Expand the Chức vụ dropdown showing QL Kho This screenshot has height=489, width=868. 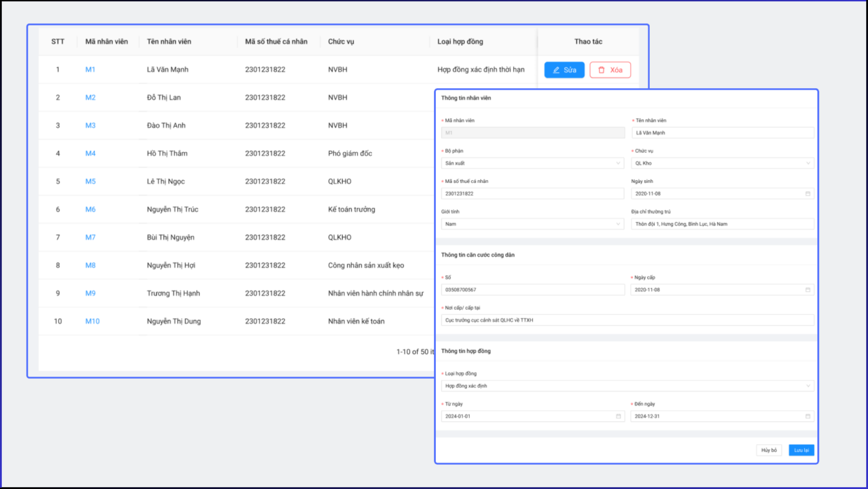point(722,163)
